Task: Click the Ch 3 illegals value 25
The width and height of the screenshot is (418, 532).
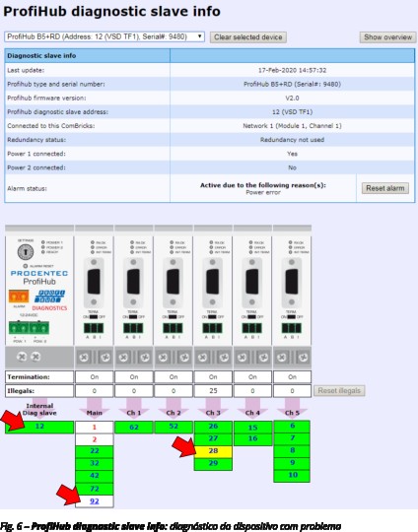Action: pos(213,391)
